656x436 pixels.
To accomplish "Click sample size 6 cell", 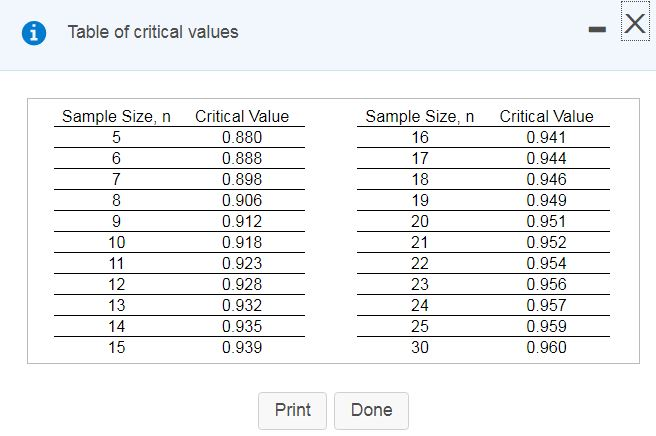I will 116,158.
